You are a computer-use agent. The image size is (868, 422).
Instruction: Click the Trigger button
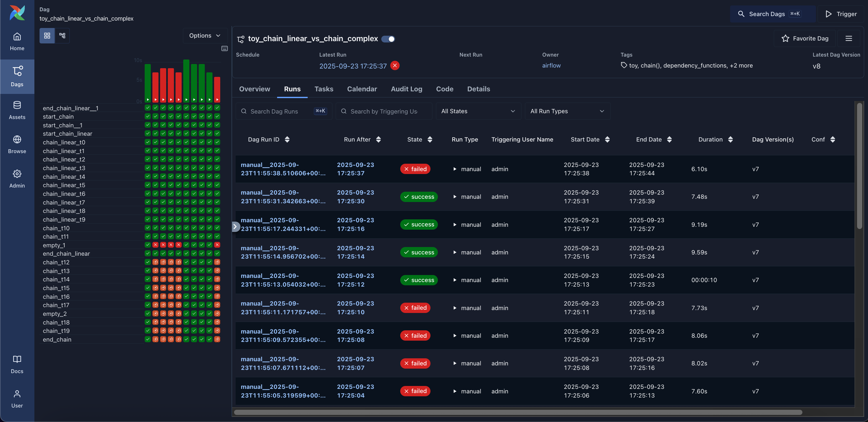click(841, 14)
